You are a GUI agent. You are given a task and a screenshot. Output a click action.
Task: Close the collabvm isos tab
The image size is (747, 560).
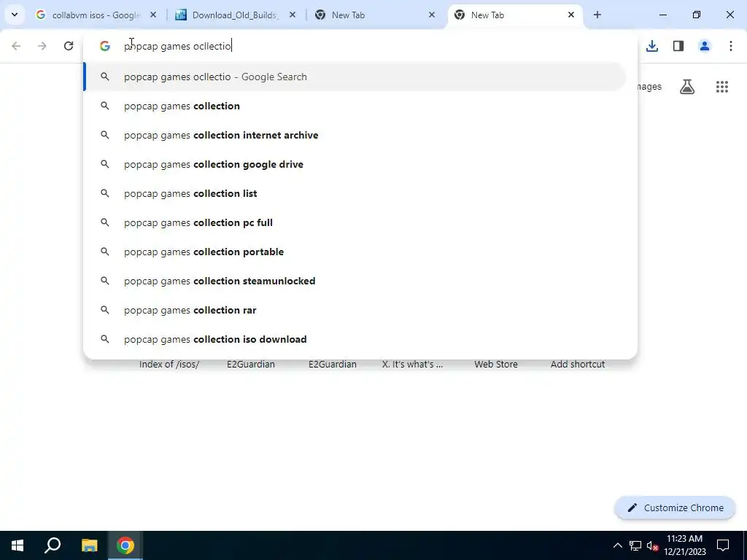(x=153, y=15)
